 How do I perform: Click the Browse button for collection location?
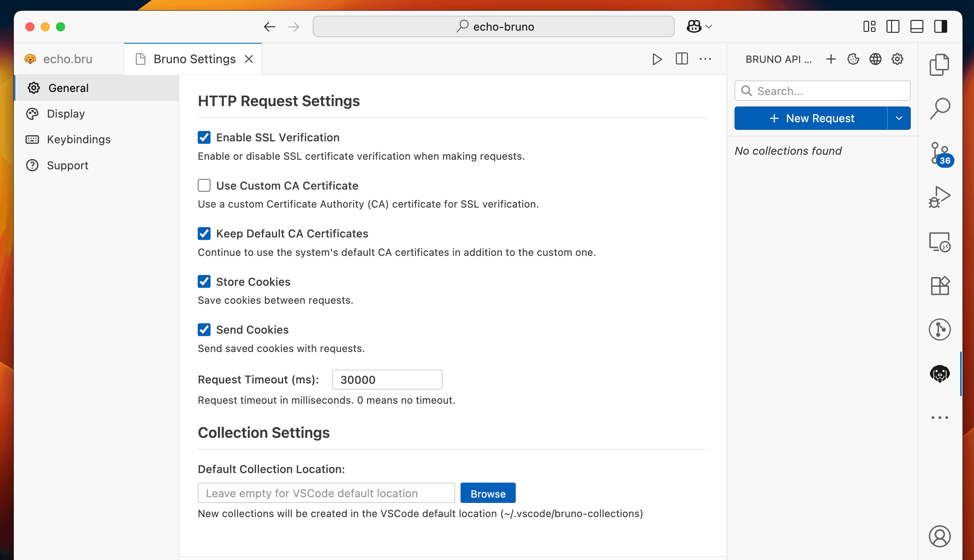488,493
